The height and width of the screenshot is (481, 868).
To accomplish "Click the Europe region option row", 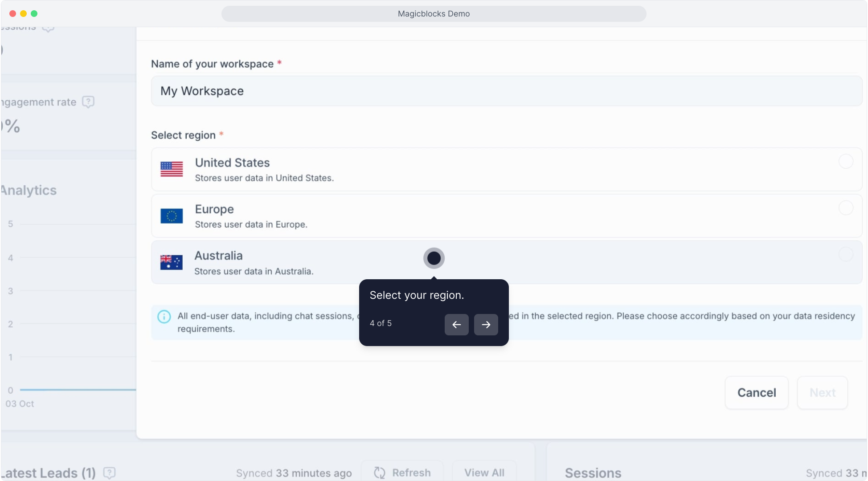I will tap(506, 216).
